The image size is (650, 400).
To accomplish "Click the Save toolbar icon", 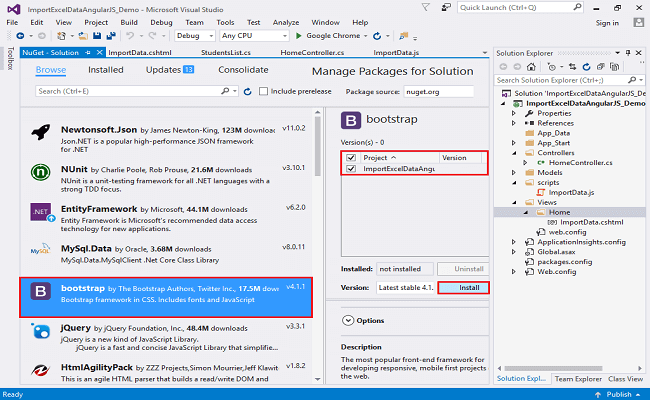I will tap(97, 36).
